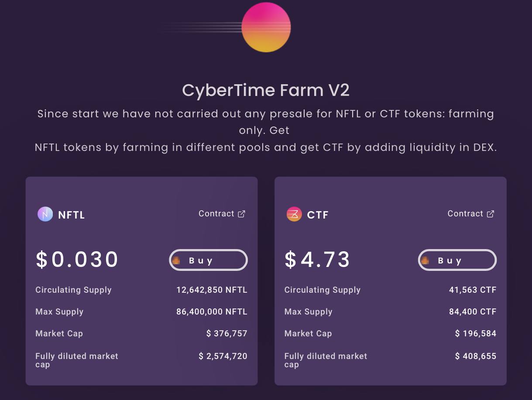Screen dimensions: 532x400
Task: Click the sunset sun logo at top
Action: pos(266,27)
